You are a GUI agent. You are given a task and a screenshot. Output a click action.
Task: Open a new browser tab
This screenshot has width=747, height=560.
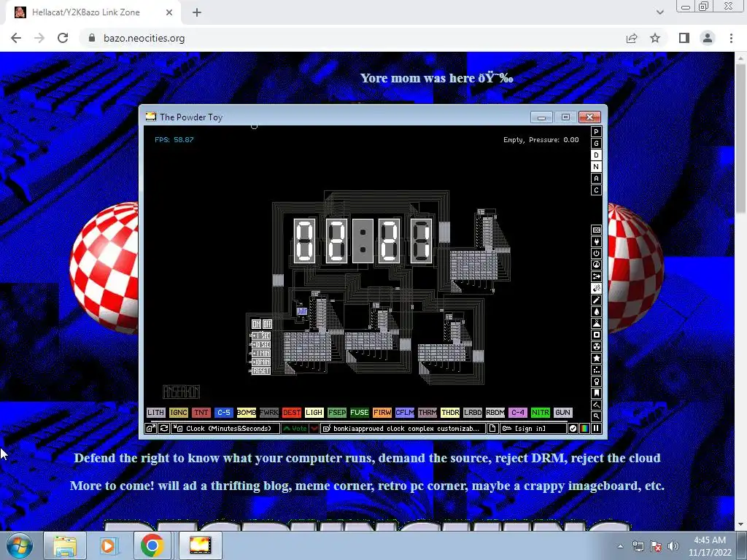tap(197, 12)
